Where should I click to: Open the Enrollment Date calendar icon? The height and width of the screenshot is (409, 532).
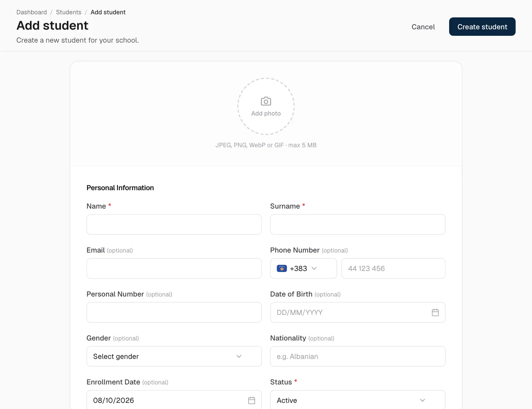(252, 400)
